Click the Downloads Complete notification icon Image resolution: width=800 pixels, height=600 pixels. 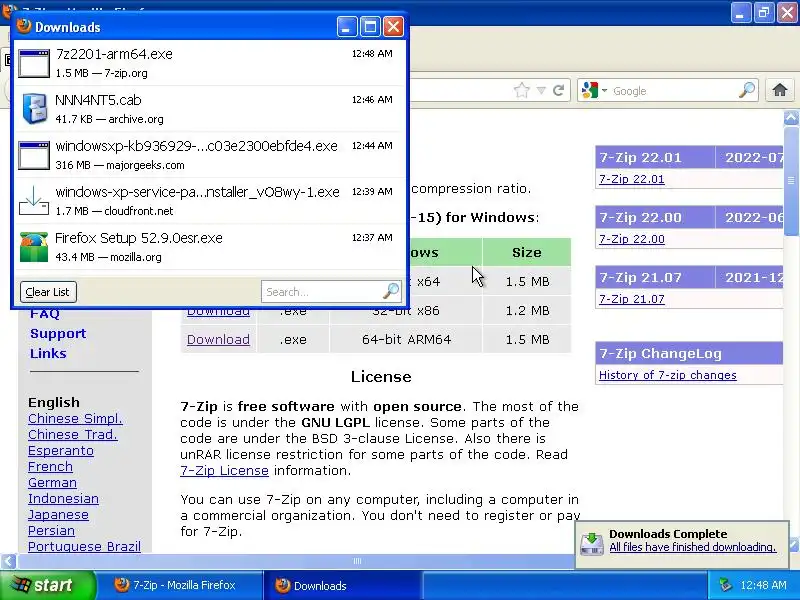pyautogui.click(x=592, y=544)
